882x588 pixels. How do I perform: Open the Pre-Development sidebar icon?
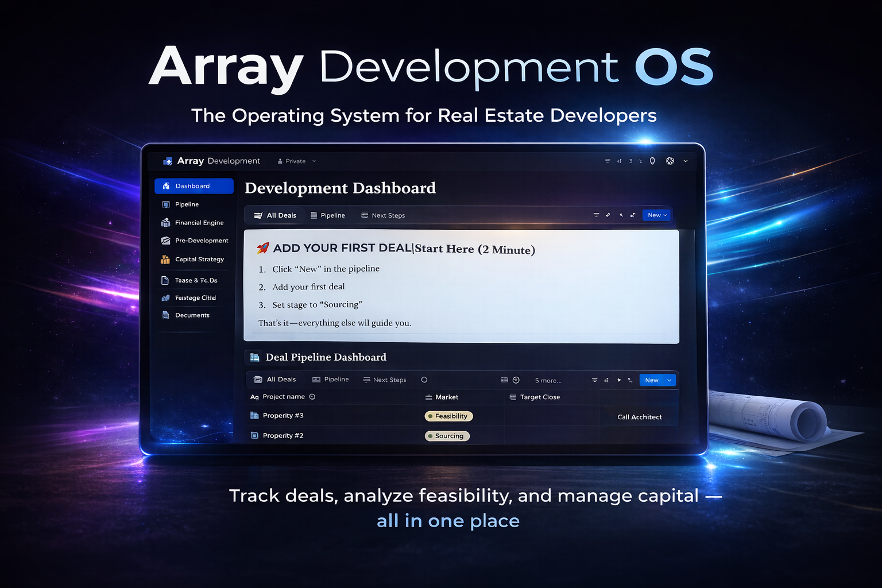166,241
